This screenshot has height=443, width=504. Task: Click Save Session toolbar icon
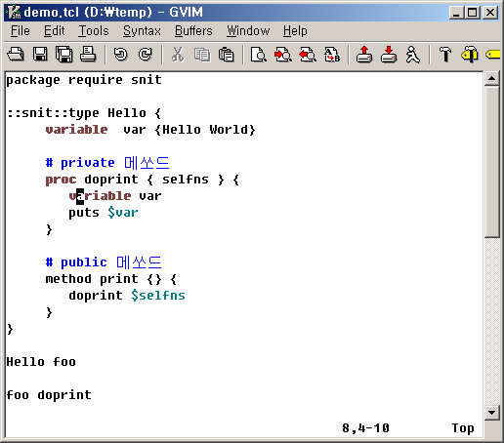389,54
